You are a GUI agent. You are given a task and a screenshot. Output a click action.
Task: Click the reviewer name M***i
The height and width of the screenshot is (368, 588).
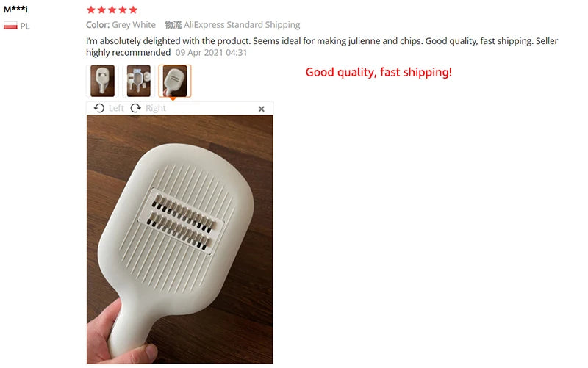tap(15, 9)
